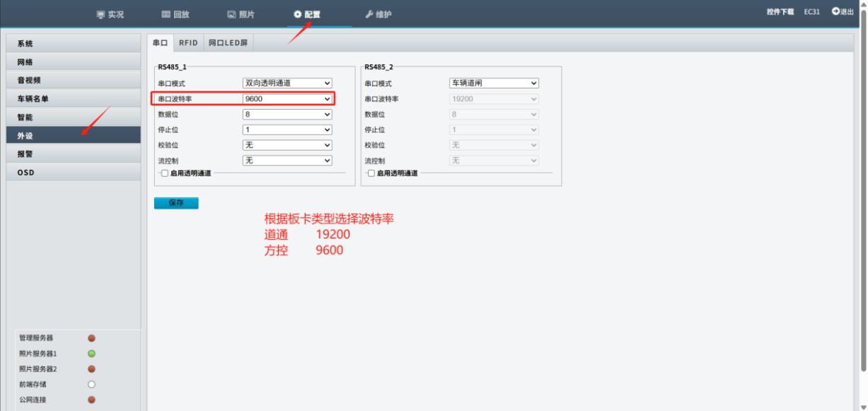Viewport: 868px width, 411px height.
Task: Click the 管理服务器 status indicator
Action: pos(91,338)
